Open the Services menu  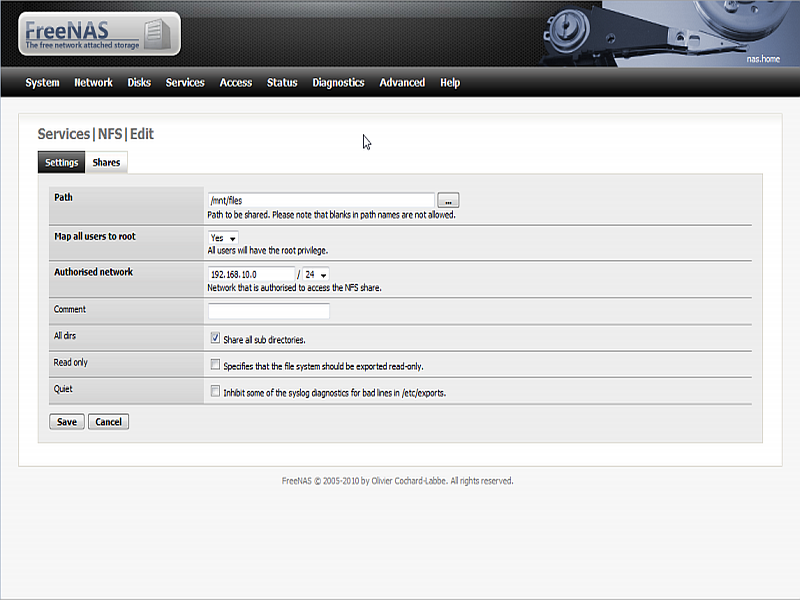point(185,83)
